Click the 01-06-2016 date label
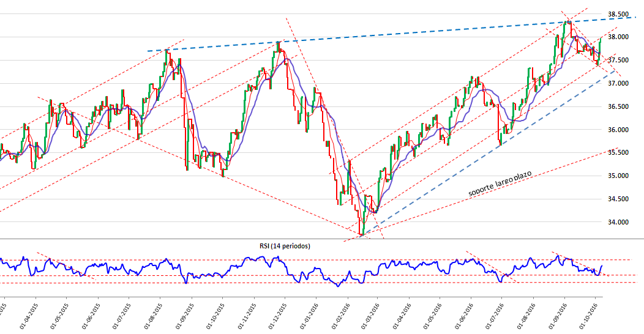 (464, 317)
